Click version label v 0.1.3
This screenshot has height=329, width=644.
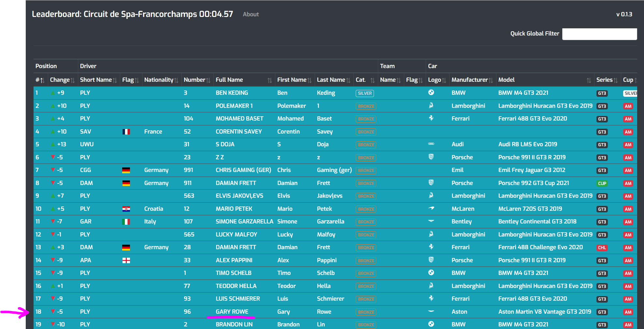click(x=624, y=14)
